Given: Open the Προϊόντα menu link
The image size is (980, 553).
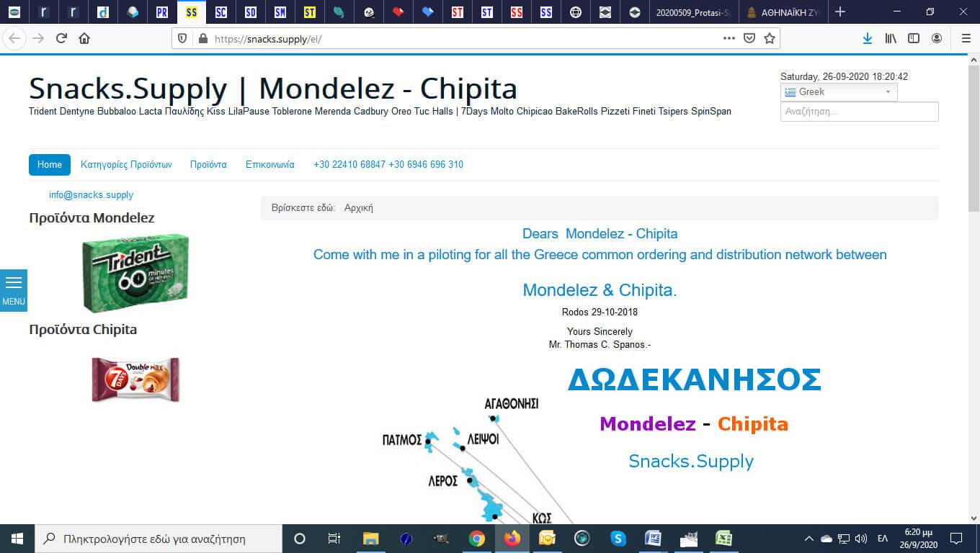Looking at the screenshot, I should (208, 164).
